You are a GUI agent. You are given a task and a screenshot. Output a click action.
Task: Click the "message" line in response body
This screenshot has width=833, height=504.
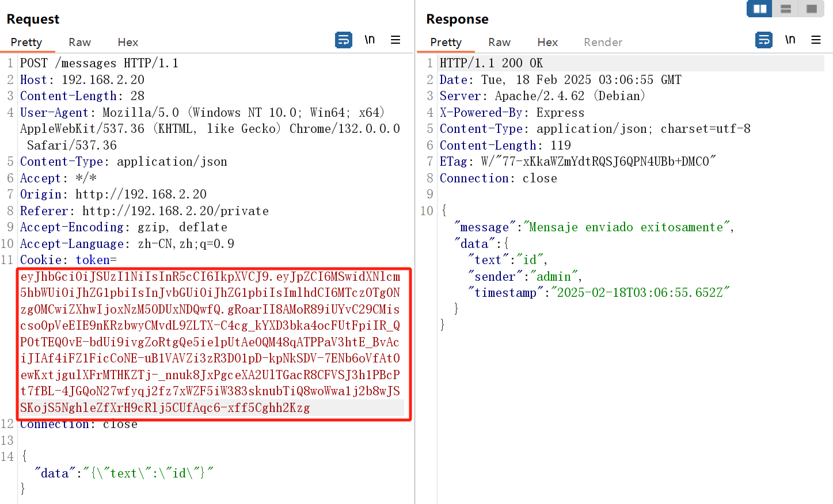coord(593,227)
